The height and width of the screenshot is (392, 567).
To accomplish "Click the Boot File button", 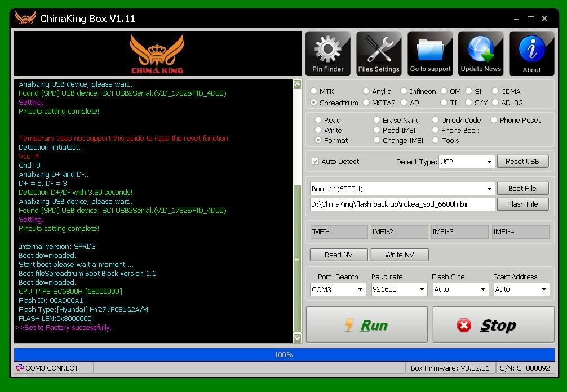I will [x=522, y=188].
